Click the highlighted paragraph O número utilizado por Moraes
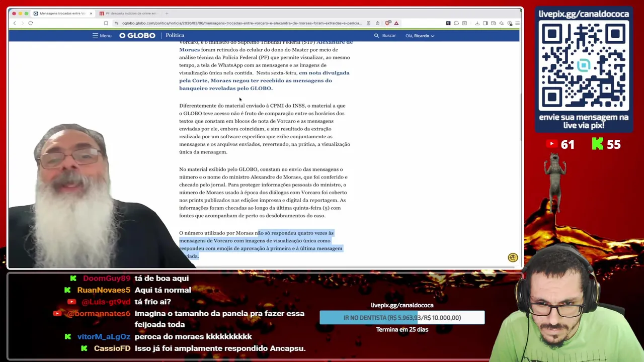This screenshot has height=362, width=644. 261,244
